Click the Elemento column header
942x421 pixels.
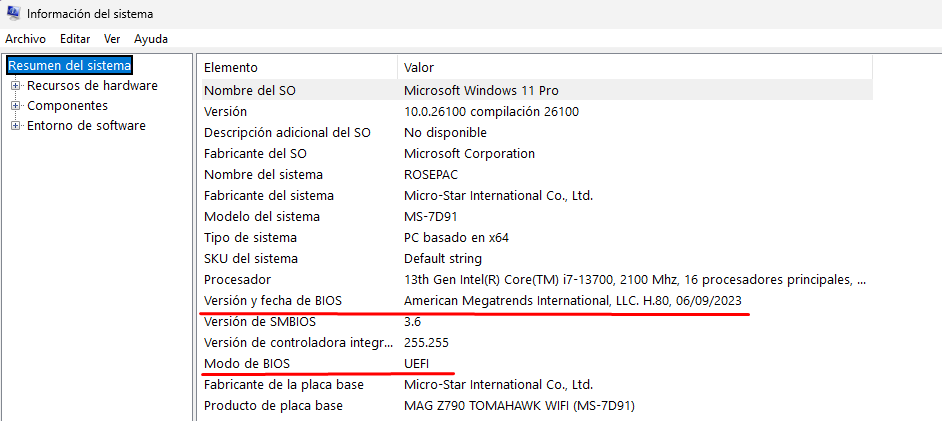point(299,67)
